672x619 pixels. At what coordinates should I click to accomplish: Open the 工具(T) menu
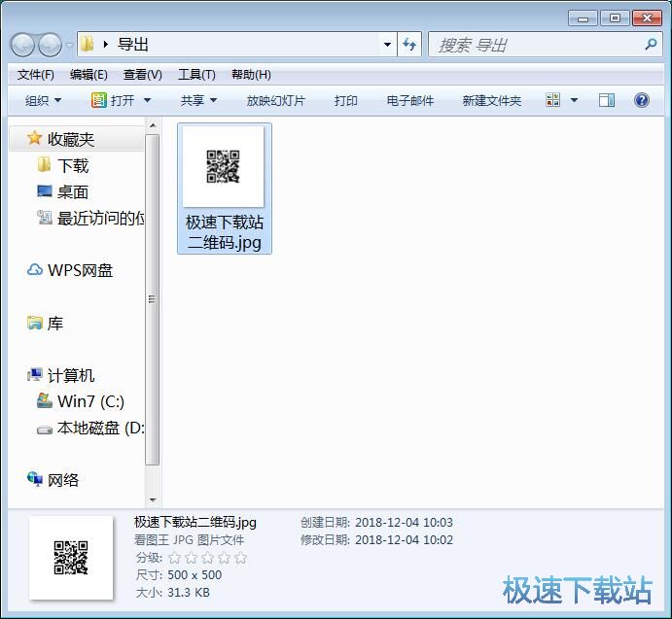point(196,75)
